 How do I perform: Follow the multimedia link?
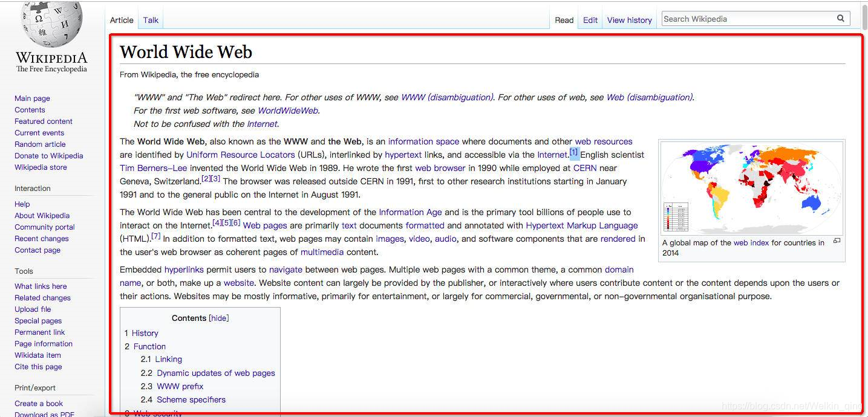click(322, 252)
